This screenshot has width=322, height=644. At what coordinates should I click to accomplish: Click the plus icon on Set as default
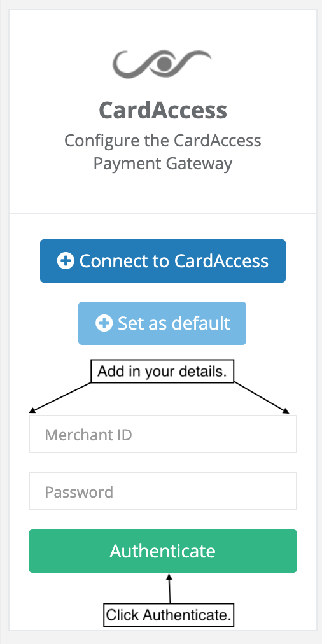pos(104,323)
